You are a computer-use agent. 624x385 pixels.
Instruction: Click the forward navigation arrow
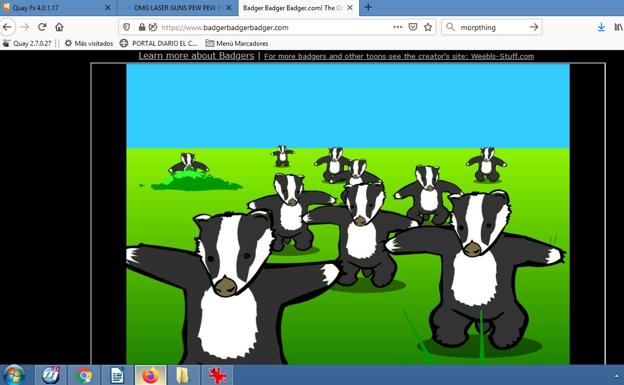25,27
